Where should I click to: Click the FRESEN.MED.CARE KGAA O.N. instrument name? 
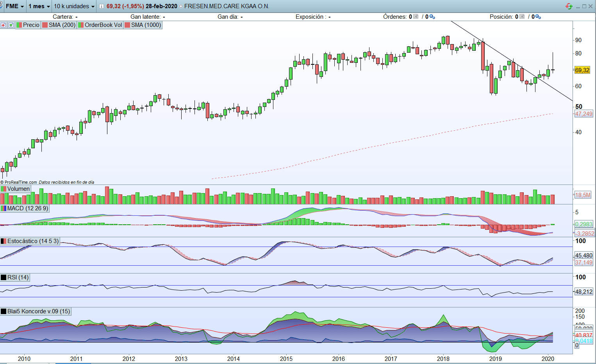tap(227, 6)
